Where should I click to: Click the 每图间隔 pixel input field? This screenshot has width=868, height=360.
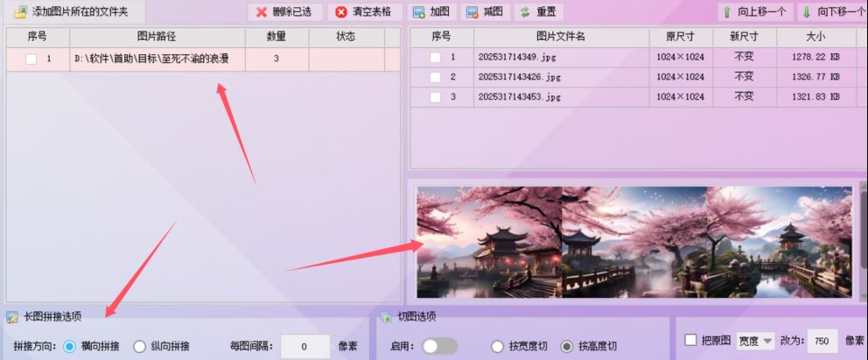click(305, 347)
